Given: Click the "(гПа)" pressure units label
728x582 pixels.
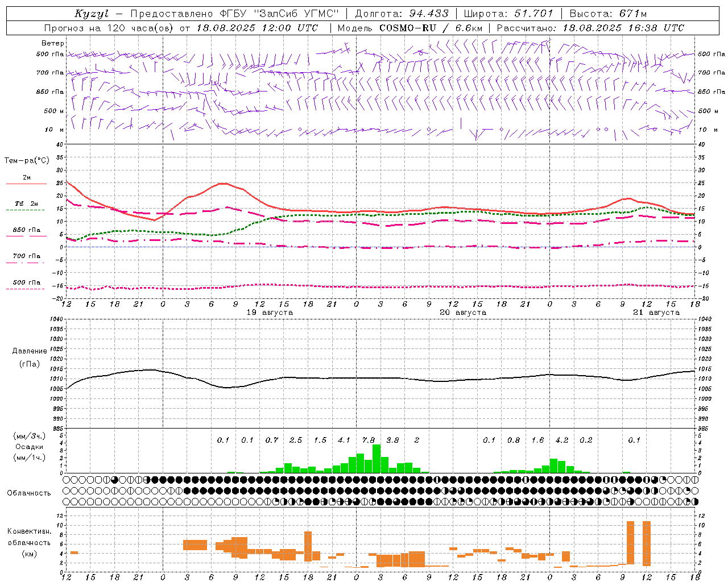Looking at the screenshot, I should pyautogui.click(x=29, y=364).
